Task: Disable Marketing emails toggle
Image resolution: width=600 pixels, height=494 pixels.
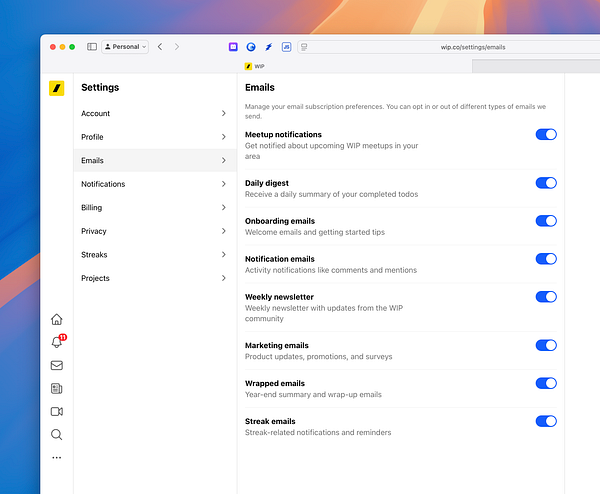Action: tap(546, 345)
